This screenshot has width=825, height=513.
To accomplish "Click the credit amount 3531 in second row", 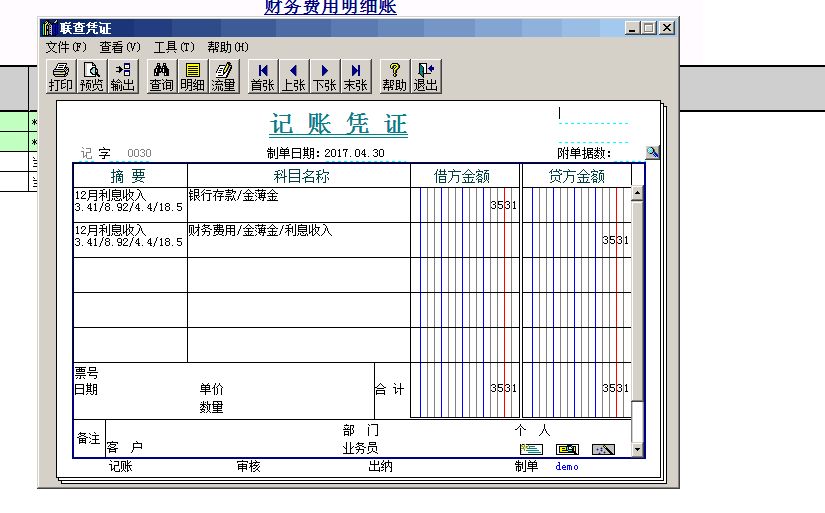I will pos(615,240).
